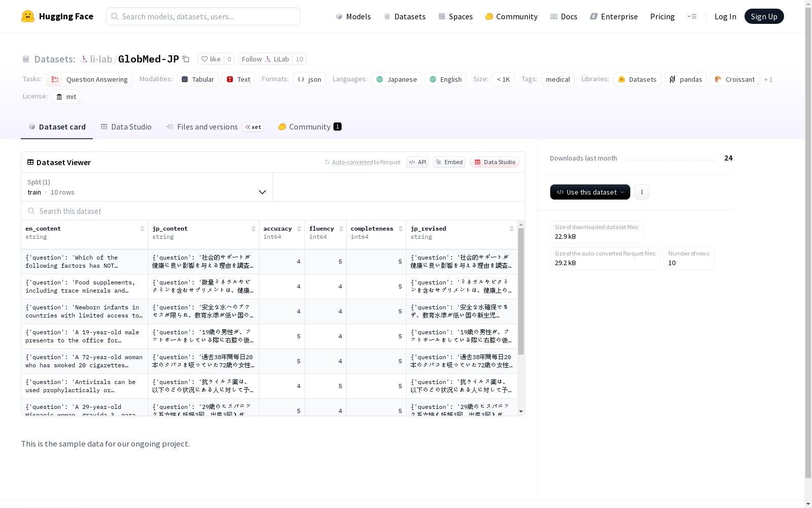Image resolution: width=812 pixels, height=508 pixels.
Task: Select the 'Which of the following factors' cell
Action: point(84,262)
